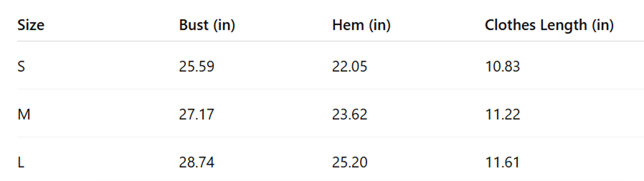Image resolution: width=644 pixels, height=181 pixels.
Task: Click the bust value 28.74
Action: 197,163
